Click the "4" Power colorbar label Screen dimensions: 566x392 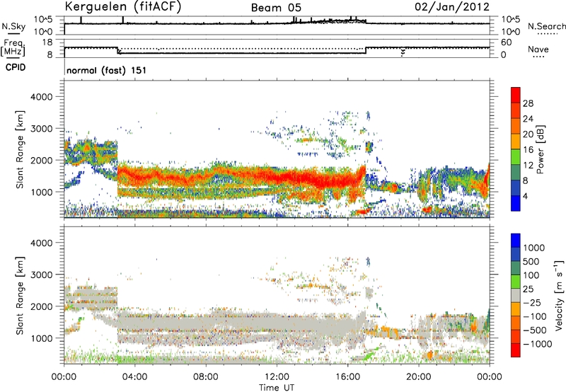525,196
